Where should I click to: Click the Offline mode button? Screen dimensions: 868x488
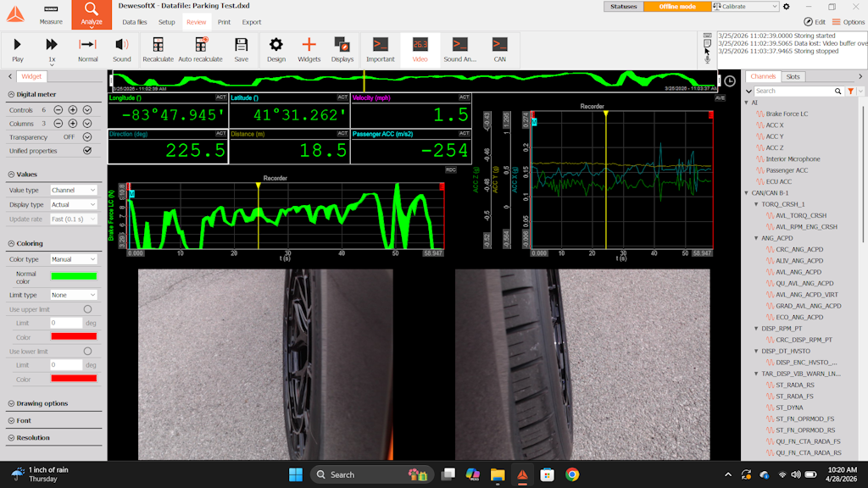pyautogui.click(x=677, y=7)
